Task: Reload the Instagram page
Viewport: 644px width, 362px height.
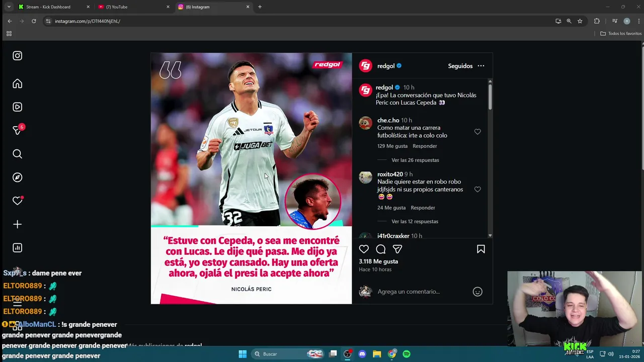Action: pyautogui.click(x=34, y=21)
